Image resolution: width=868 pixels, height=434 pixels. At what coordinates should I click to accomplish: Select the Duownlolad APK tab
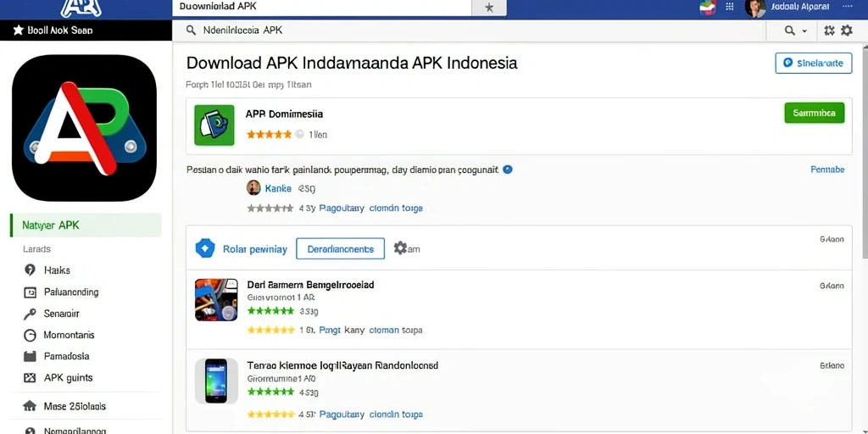322,7
